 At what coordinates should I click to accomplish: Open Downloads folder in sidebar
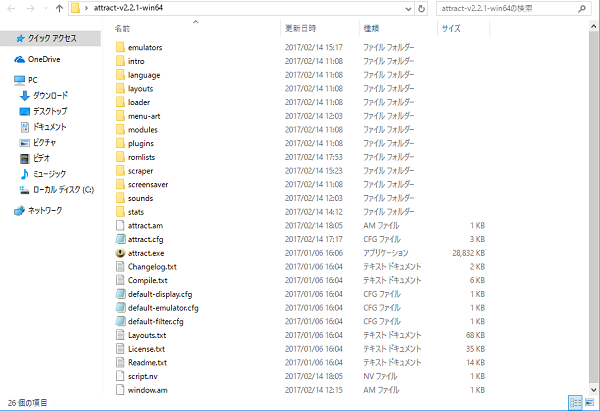tap(44, 96)
